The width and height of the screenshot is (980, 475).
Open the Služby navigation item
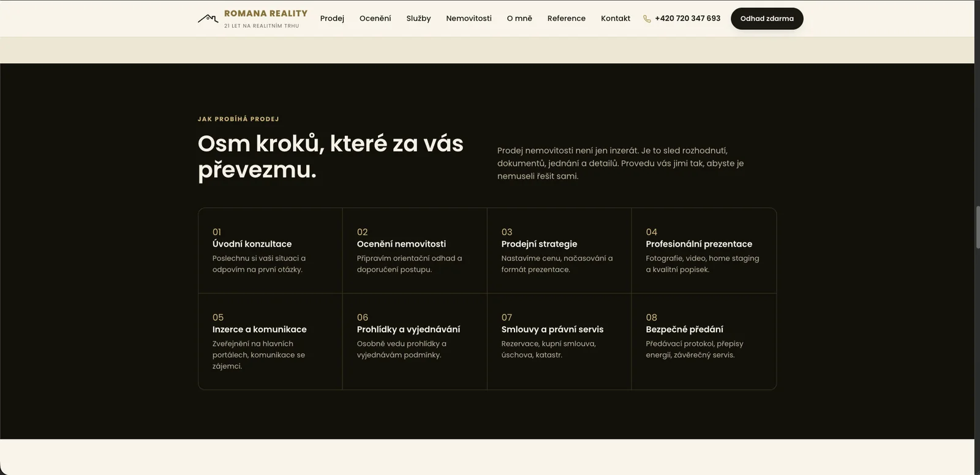[418, 18]
